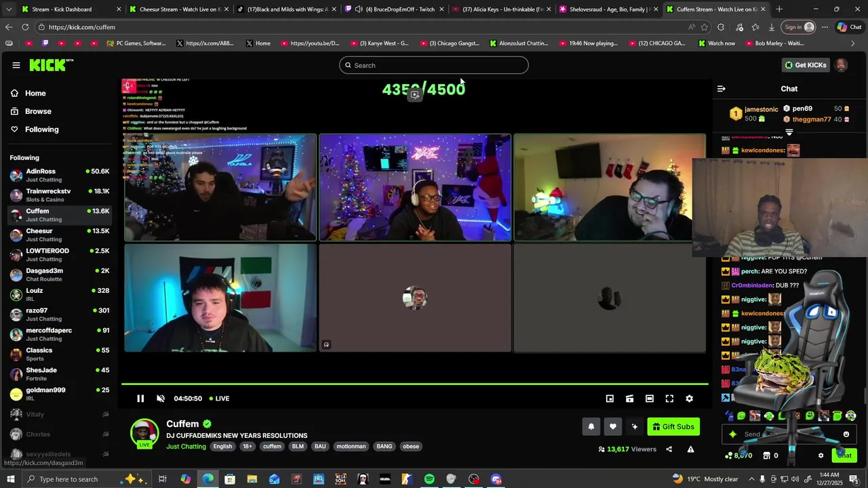868x488 pixels.
Task: Click the Kick search field
Action: [434, 65]
